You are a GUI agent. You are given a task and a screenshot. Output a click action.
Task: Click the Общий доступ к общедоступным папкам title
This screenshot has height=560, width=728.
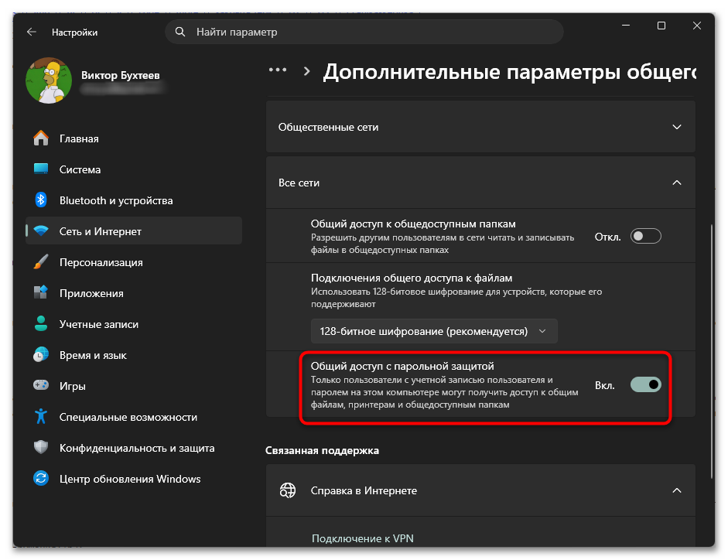click(x=413, y=224)
